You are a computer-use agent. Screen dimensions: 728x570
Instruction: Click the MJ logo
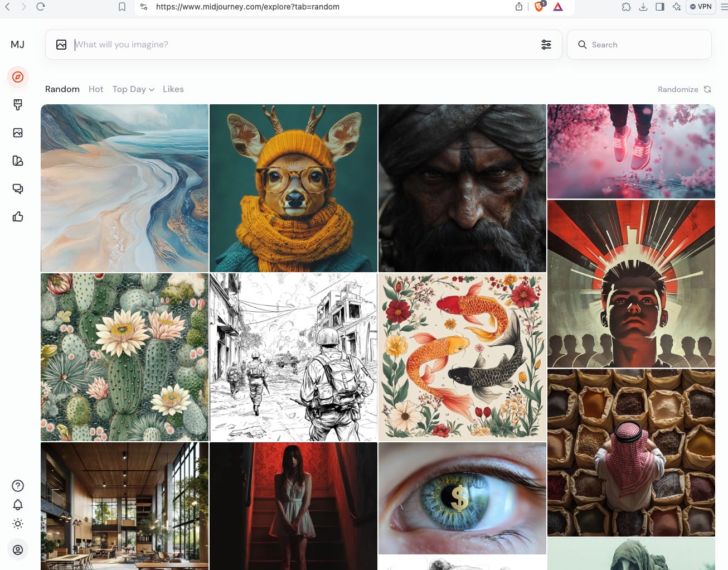pyautogui.click(x=18, y=44)
